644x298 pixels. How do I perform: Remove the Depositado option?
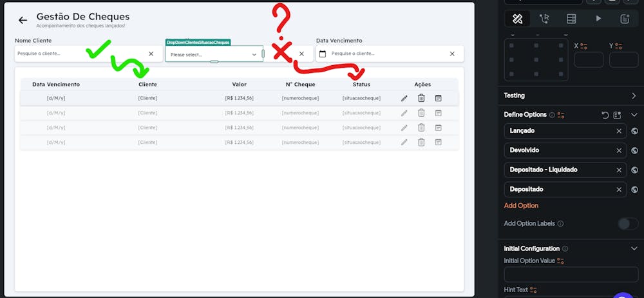point(619,190)
